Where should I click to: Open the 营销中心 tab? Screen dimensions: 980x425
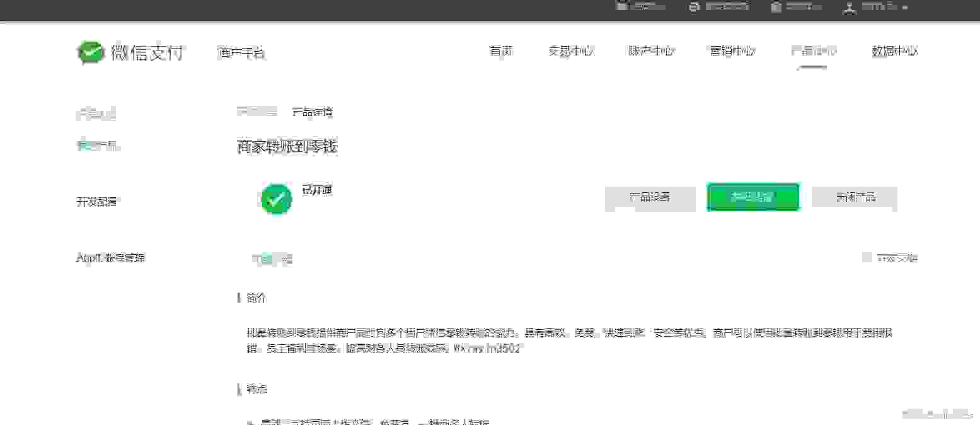click(732, 52)
